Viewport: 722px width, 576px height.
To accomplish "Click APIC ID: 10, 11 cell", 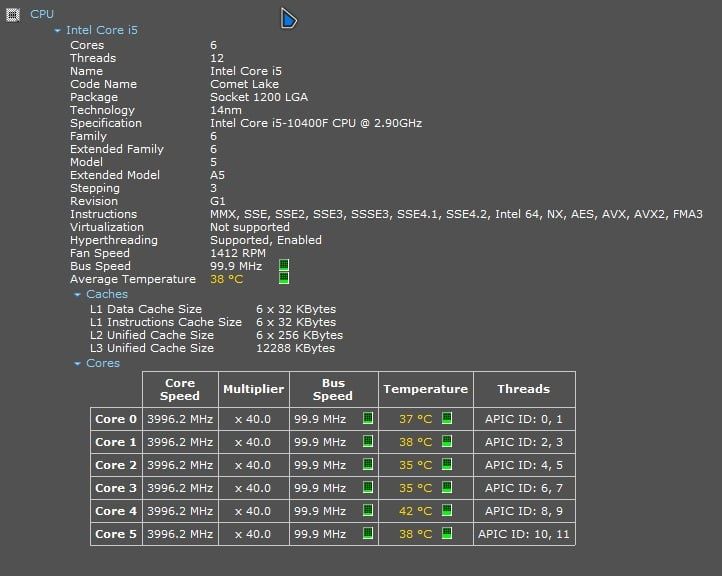I will click(524, 534).
